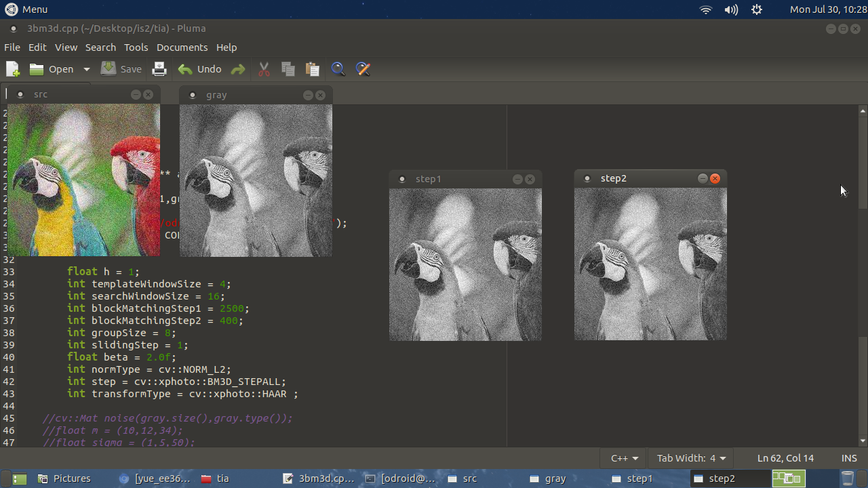Screen dimensions: 868x488
Task: Click the editor scrollbar down arrow
Action: [863, 441]
